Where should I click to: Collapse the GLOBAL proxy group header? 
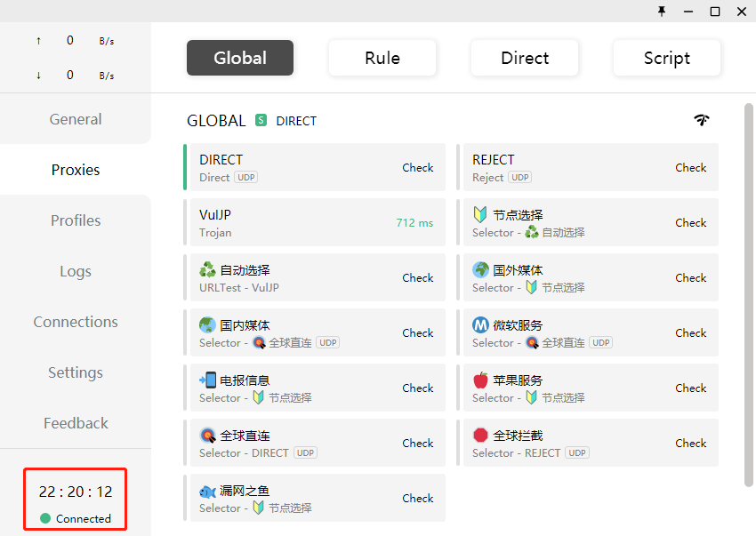pos(216,121)
